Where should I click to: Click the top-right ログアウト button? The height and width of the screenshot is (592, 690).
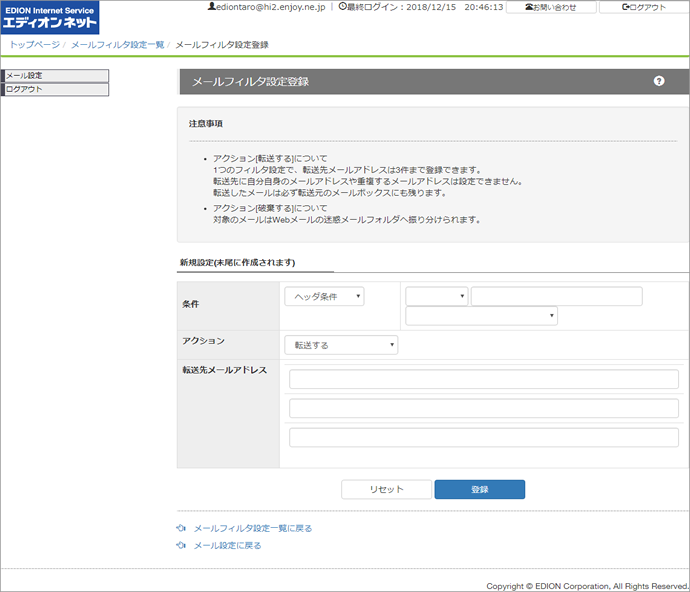pos(644,7)
